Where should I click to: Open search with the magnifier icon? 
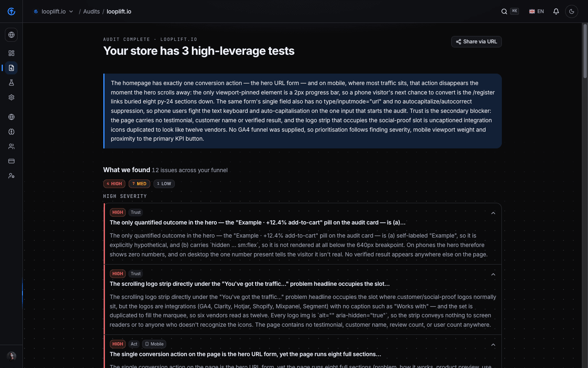pyautogui.click(x=504, y=11)
